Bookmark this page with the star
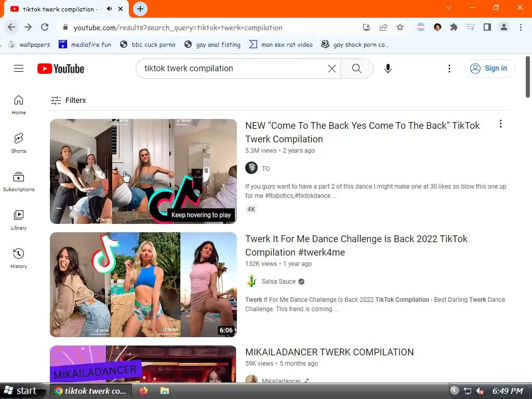 click(400, 27)
